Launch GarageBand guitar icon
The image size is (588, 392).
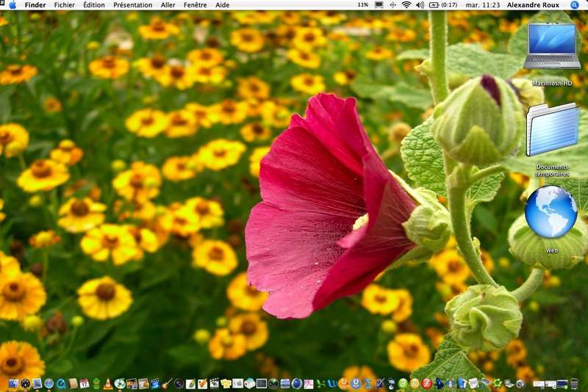point(167,383)
